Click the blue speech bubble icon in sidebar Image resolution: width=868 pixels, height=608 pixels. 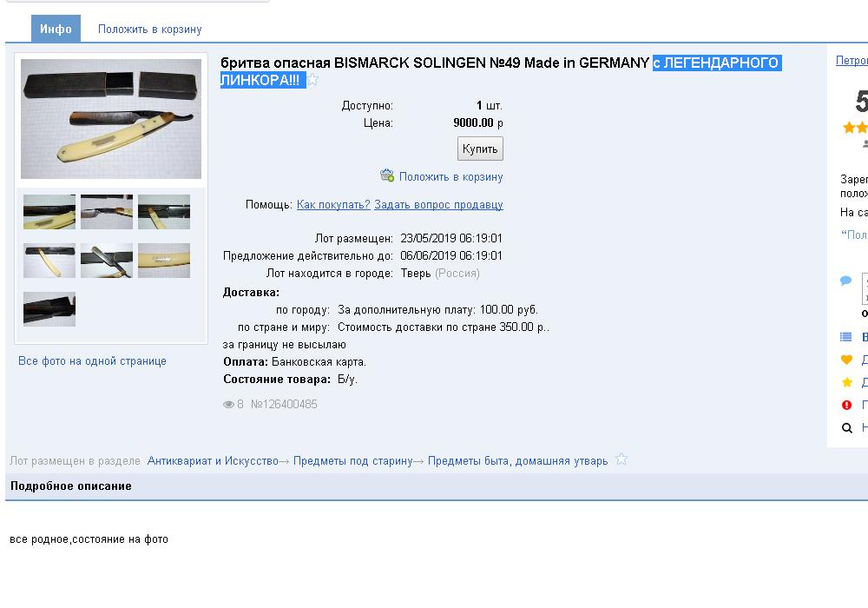(x=846, y=281)
